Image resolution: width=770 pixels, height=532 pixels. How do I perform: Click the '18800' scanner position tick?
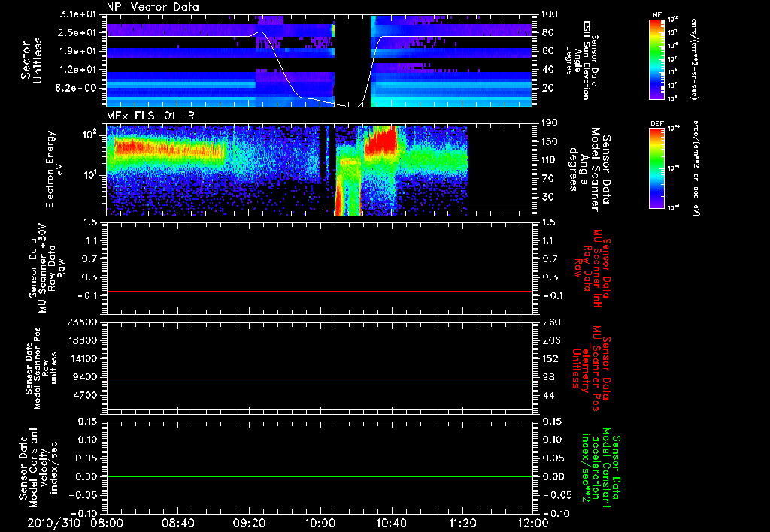[x=83, y=340]
